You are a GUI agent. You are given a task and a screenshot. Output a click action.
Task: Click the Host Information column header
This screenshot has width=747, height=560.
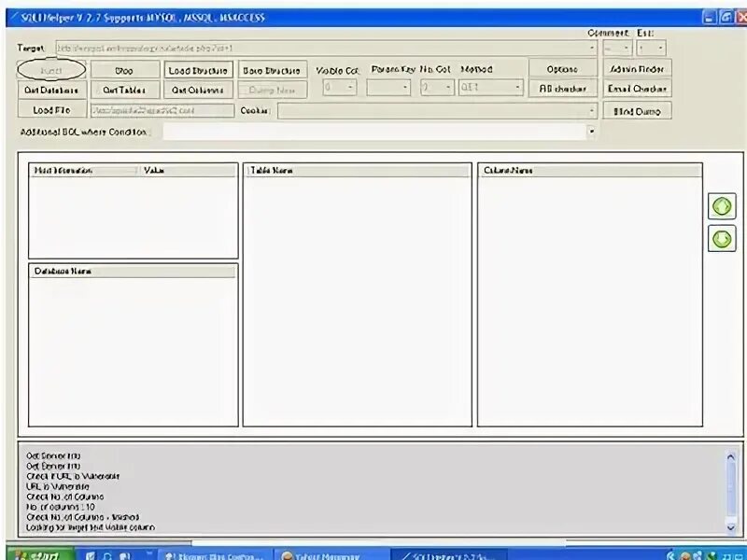[x=84, y=171]
